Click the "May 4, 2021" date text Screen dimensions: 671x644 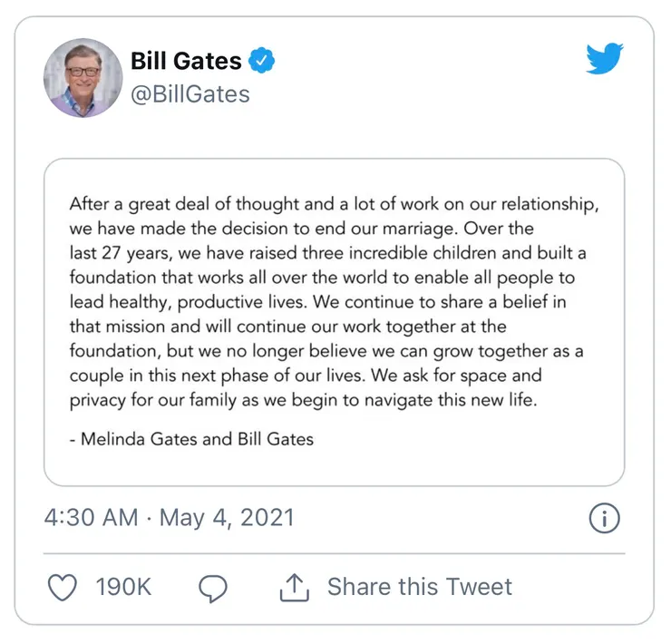click(227, 518)
